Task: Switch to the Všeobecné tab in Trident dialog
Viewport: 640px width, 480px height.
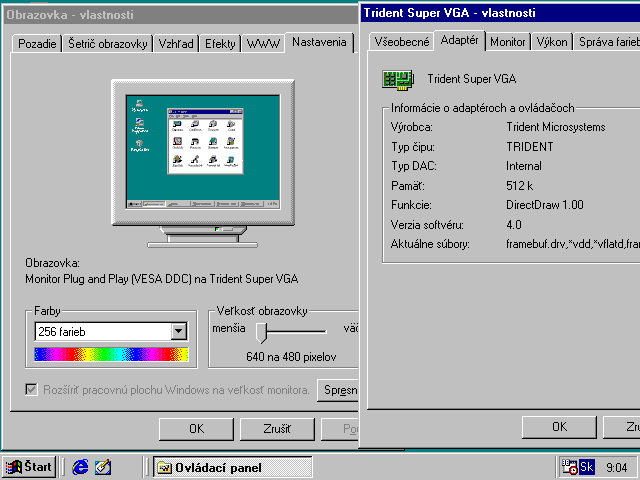Action: (x=402, y=42)
